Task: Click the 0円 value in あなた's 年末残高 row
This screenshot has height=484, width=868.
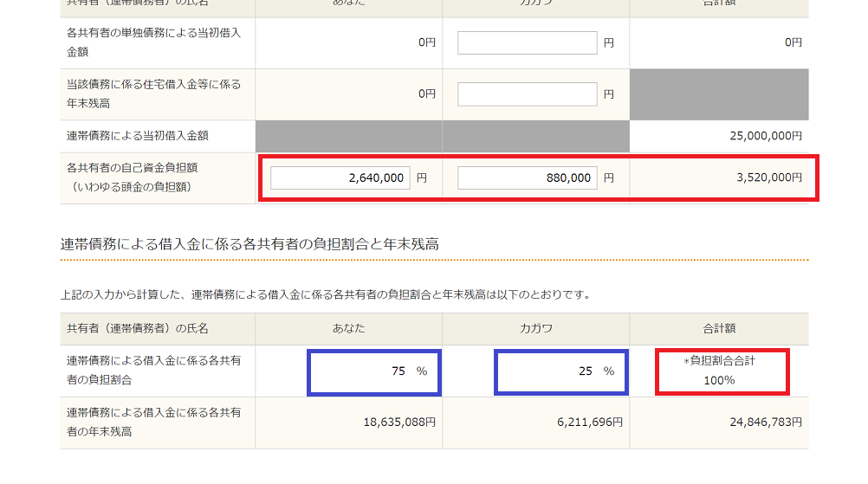Action: click(x=427, y=94)
